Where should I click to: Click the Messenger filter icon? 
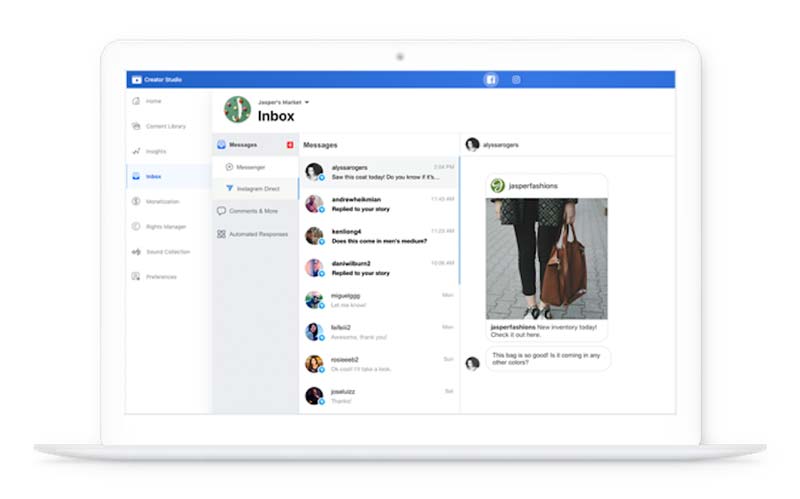point(230,167)
